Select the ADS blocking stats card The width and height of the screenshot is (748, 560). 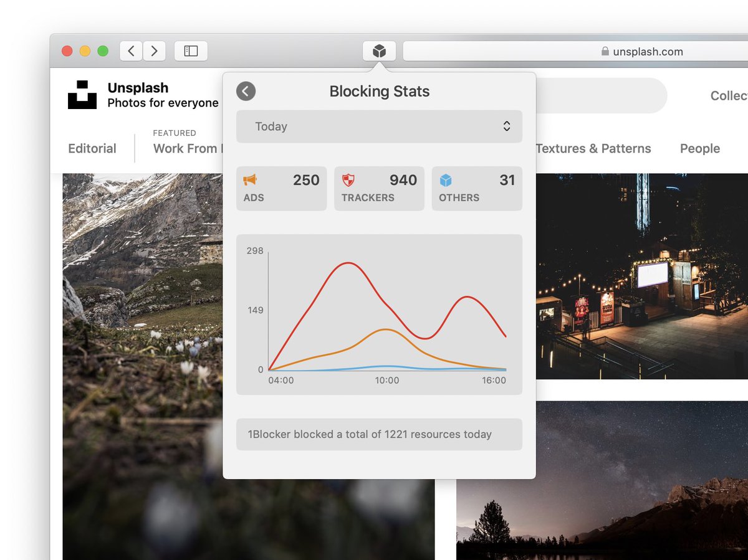click(281, 188)
